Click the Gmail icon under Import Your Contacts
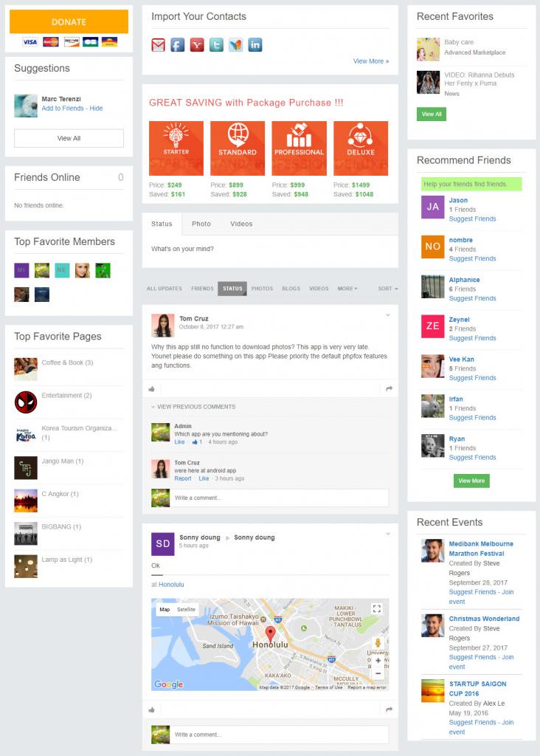The height and width of the screenshot is (756, 540). pos(158,45)
